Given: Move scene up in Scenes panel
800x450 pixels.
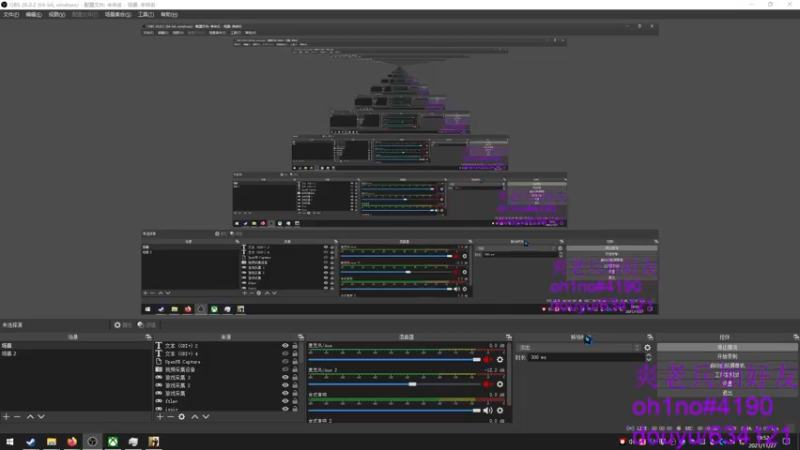Looking at the screenshot, I should tap(30, 417).
